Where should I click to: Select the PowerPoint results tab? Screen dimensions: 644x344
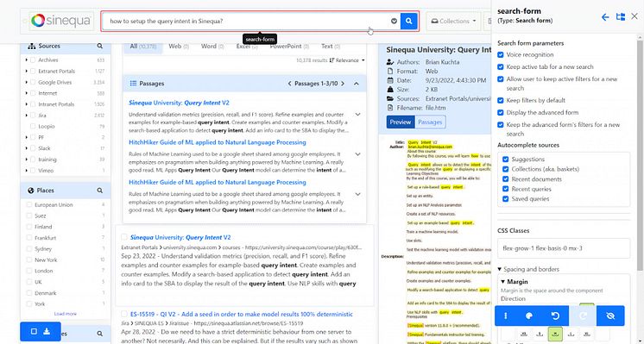[x=289, y=47]
